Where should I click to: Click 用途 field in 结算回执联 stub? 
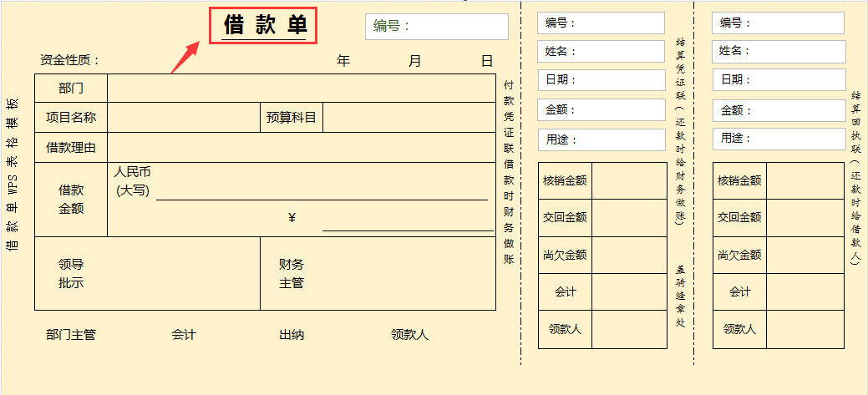tap(779, 139)
